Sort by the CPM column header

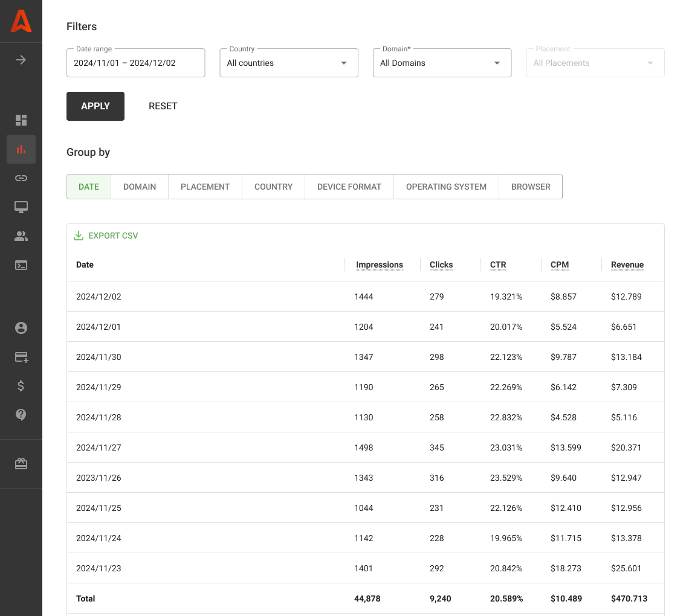click(560, 265)
